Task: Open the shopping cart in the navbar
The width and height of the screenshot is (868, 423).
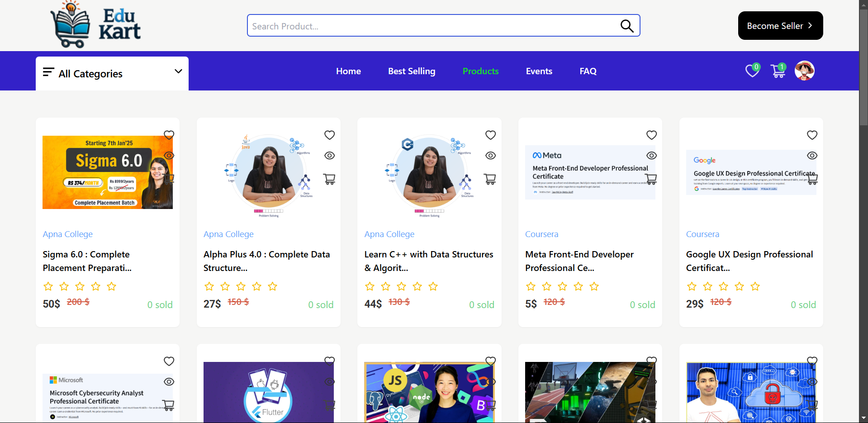Action: pos(778,71)
